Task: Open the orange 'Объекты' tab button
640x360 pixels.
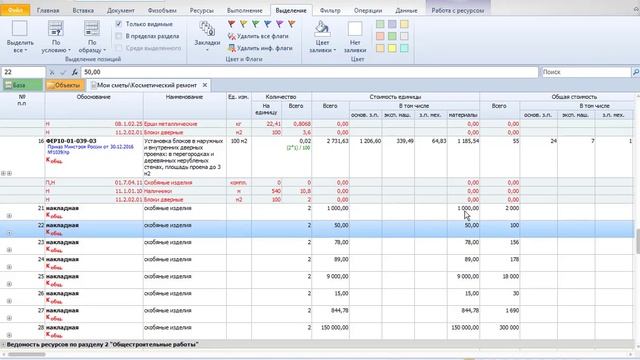Action: coord(65,85)
